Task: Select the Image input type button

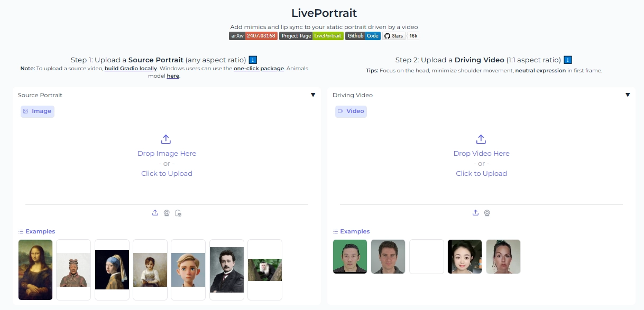Action: [37, 111]
